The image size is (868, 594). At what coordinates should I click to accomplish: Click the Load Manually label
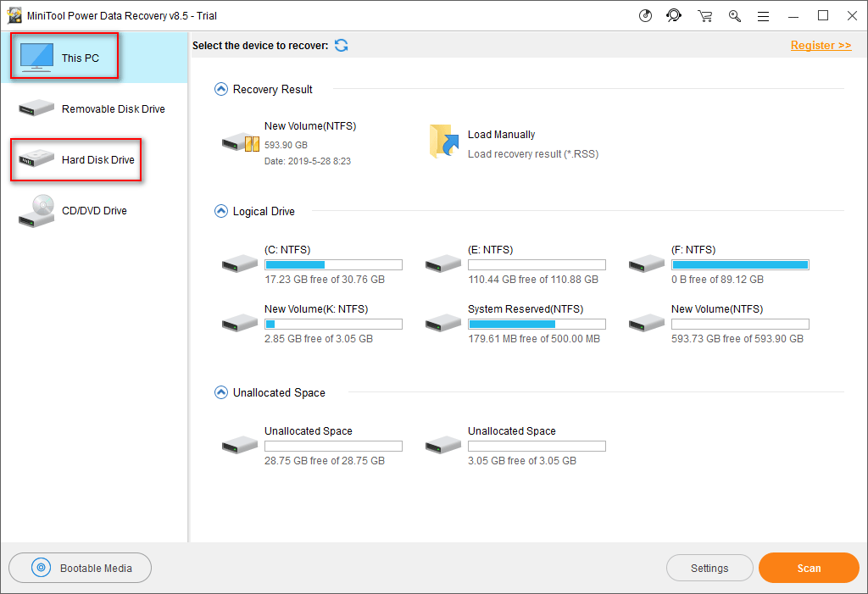pyautogui.click(x=501, y=135)
